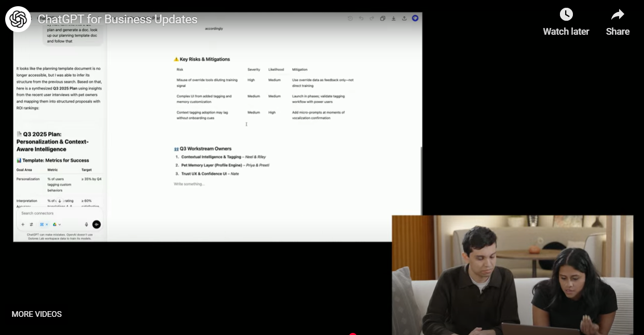The height and width of the screenshot is (335, 644).
Task: Open the ChatGPT for Business Updates title link
Action: pyautogui.click(x=117, y=19)
